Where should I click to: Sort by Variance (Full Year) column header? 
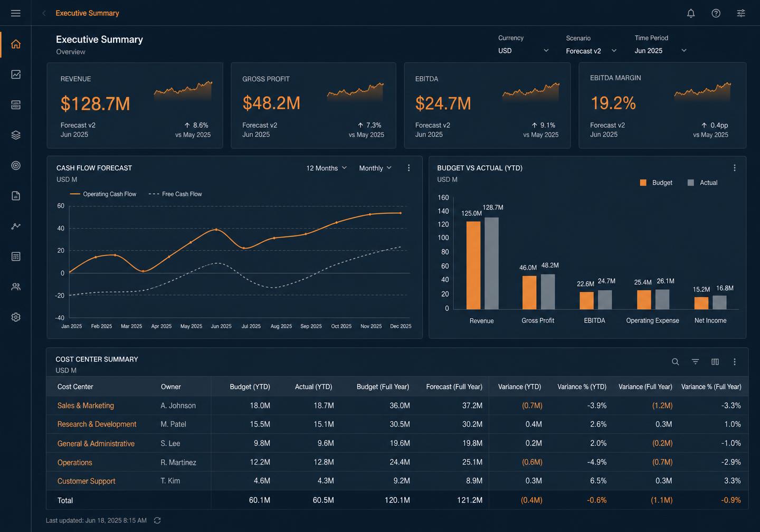click(x=645, y=387)
